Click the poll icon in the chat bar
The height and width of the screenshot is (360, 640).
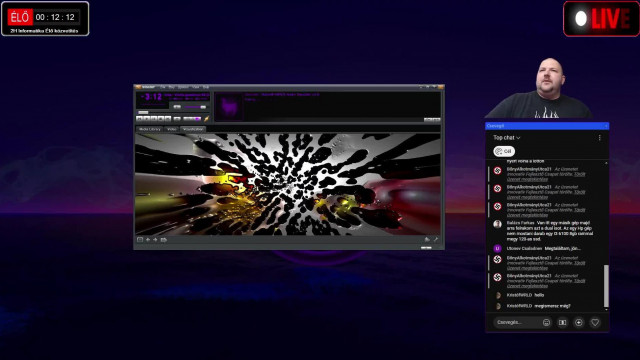[562, 322]
